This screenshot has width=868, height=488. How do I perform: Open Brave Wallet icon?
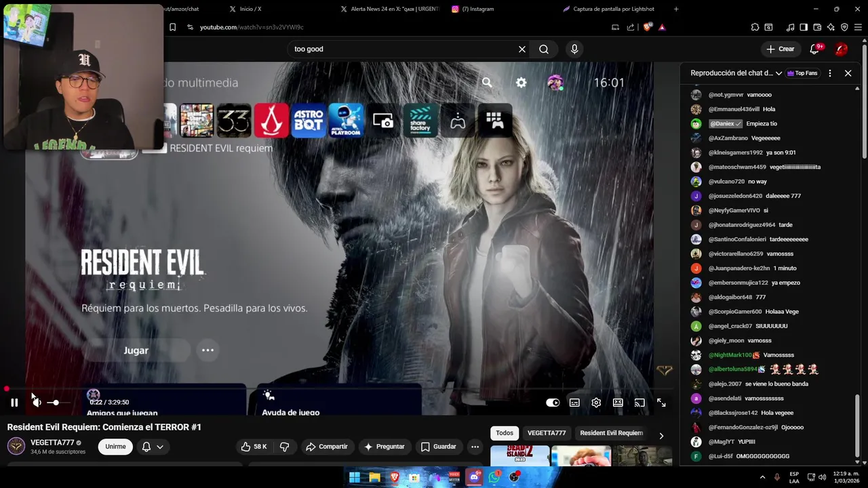pos(817,27)
